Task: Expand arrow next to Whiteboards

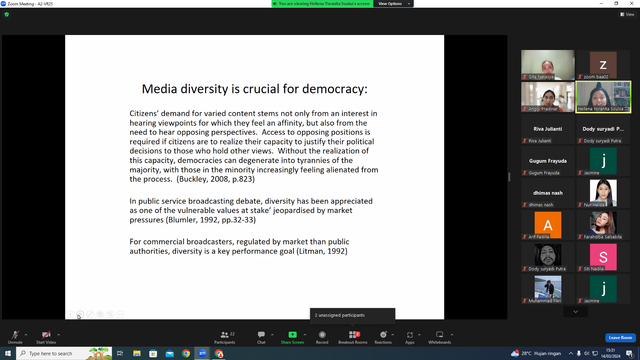Action: click(x=452, y=335)
